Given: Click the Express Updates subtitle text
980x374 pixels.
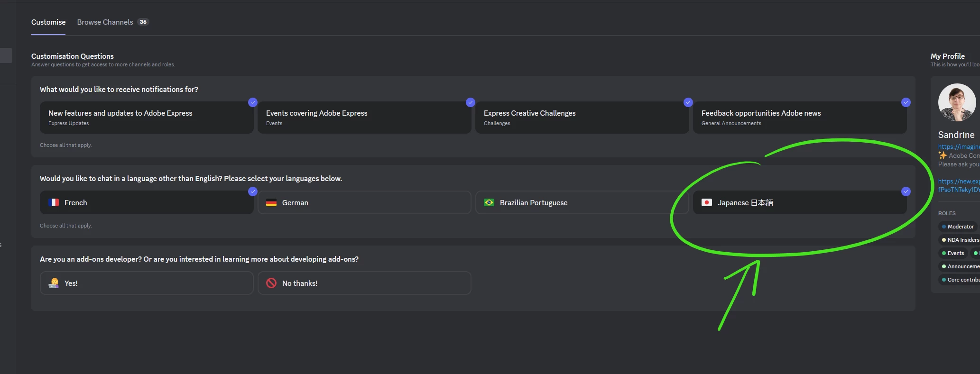Looking at the screenshot, I should 69,123.
